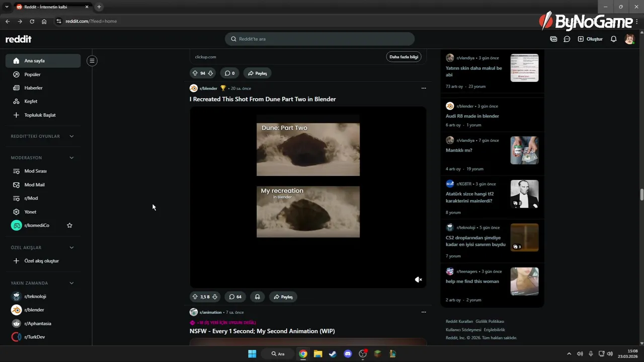This screenshot has height=362, width=644.
Task: Unmute the Dune video
Action: 418,280
